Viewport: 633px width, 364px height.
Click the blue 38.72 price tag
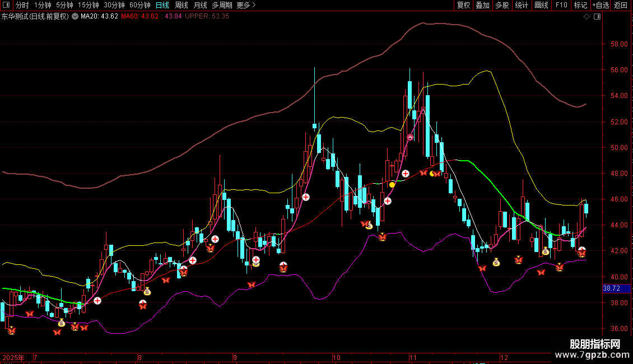[616, 288]
